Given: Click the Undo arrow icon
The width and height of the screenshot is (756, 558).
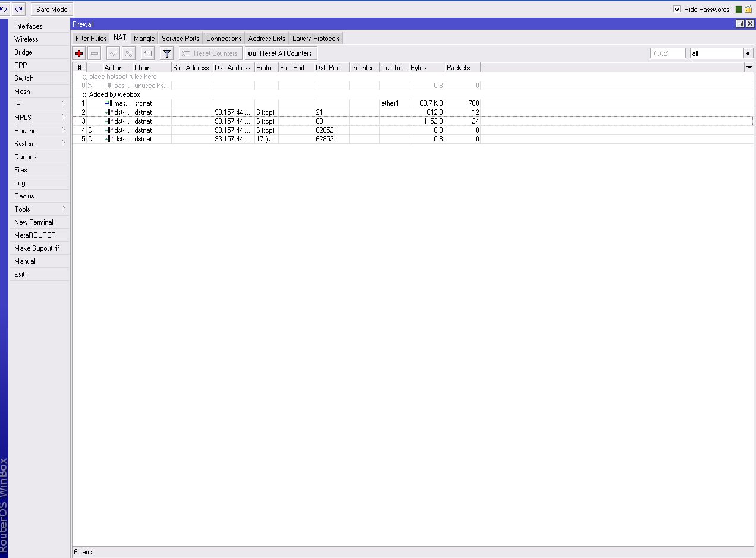Looking at the screenshot, I should [x=4, y=9].
